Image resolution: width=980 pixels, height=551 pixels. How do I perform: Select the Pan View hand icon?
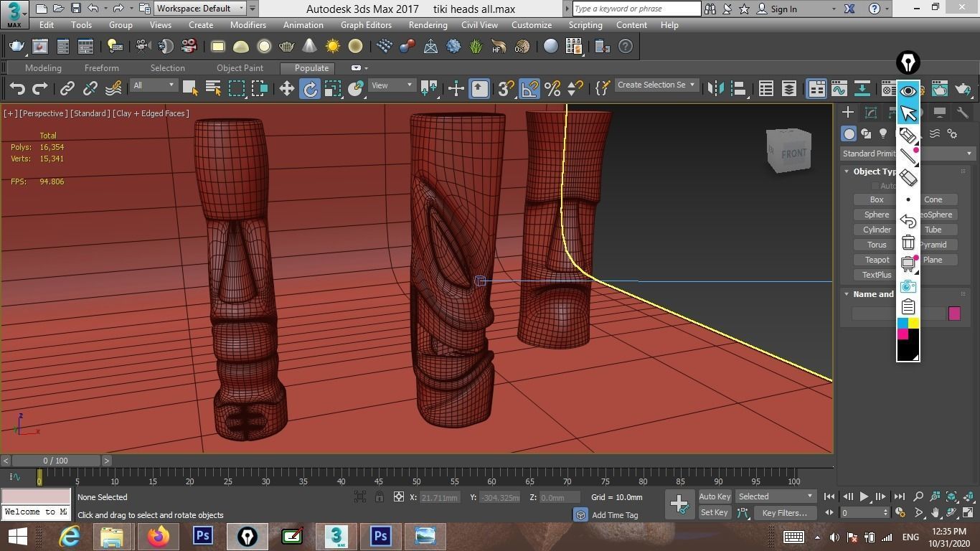[936, 513]
